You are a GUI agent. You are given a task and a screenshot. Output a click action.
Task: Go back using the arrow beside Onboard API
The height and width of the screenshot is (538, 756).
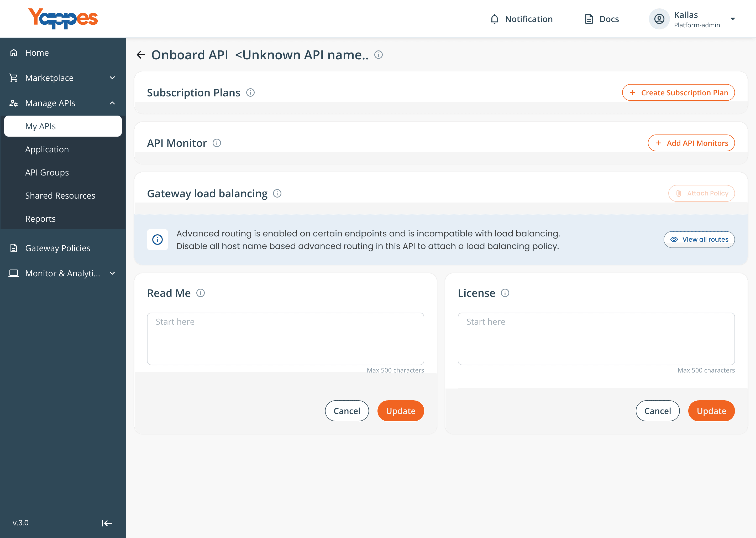[x=141, y=55]
